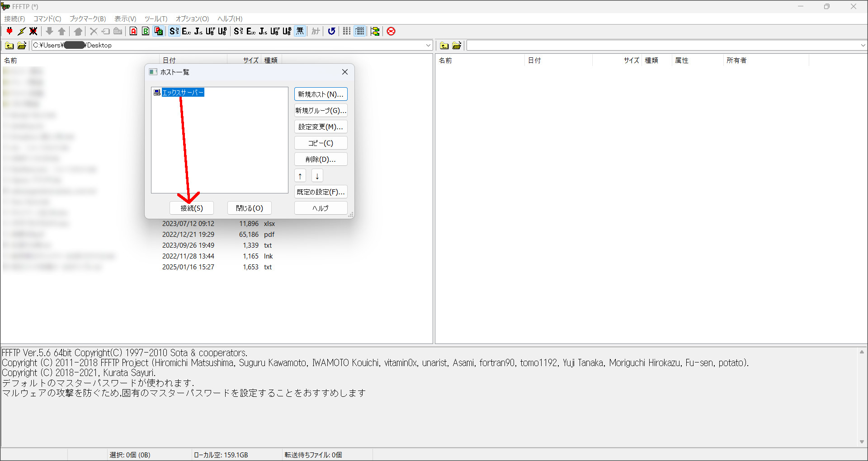Image resolution: width=868 pixels, height=461 pixels.
Task: Set host kanji code to UTF-8 BOM
Action: (x=222, y=31)
